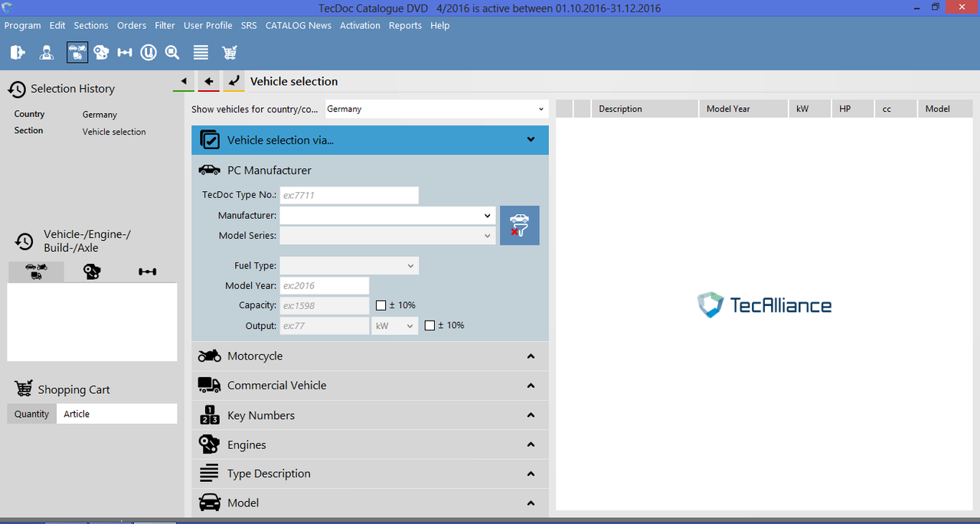The height and width of the screenshot is (524, 980).
Task: Click the Model Year input field
Action: (324, 285)
